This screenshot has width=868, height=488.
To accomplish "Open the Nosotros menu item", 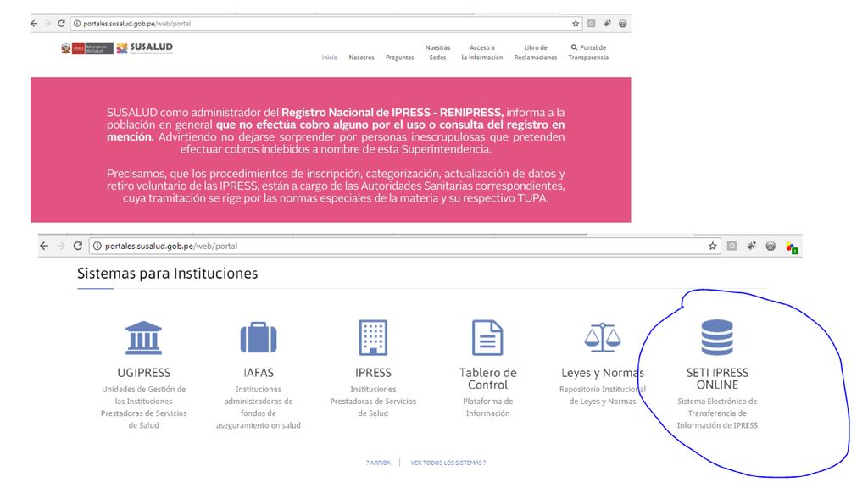I will point(361,58).
